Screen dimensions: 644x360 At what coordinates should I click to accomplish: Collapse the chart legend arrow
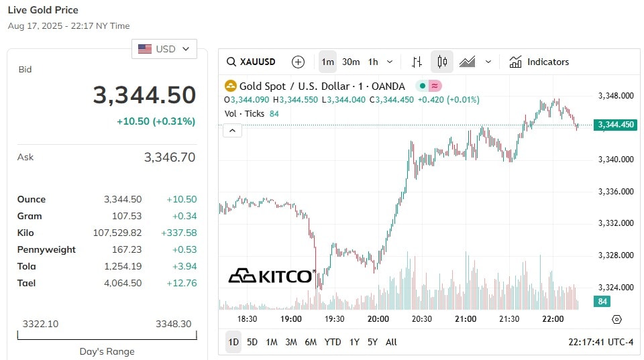coord(232,131)
